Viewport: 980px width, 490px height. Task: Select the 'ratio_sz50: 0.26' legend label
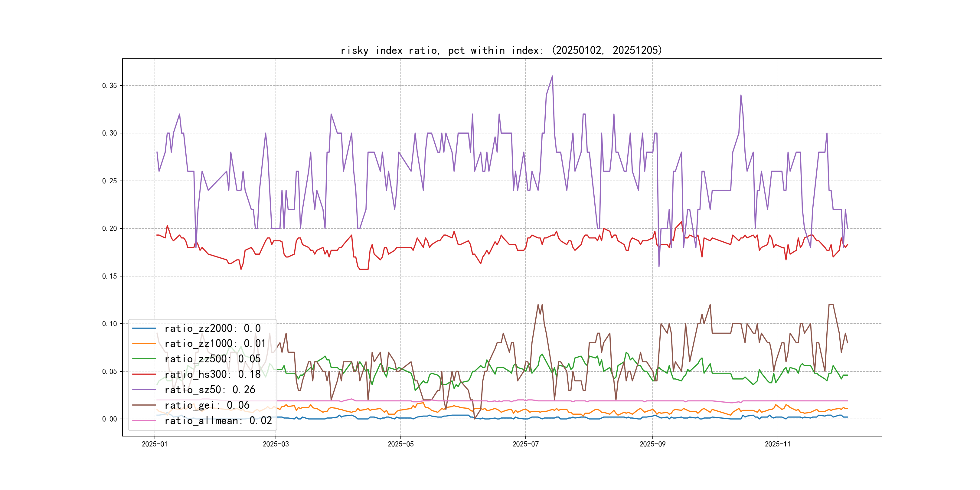210,390
